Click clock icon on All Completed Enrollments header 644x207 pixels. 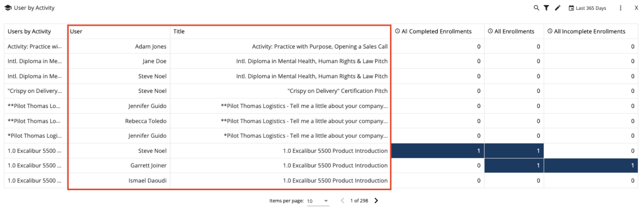pyautogui.click(x=397, y=31)
